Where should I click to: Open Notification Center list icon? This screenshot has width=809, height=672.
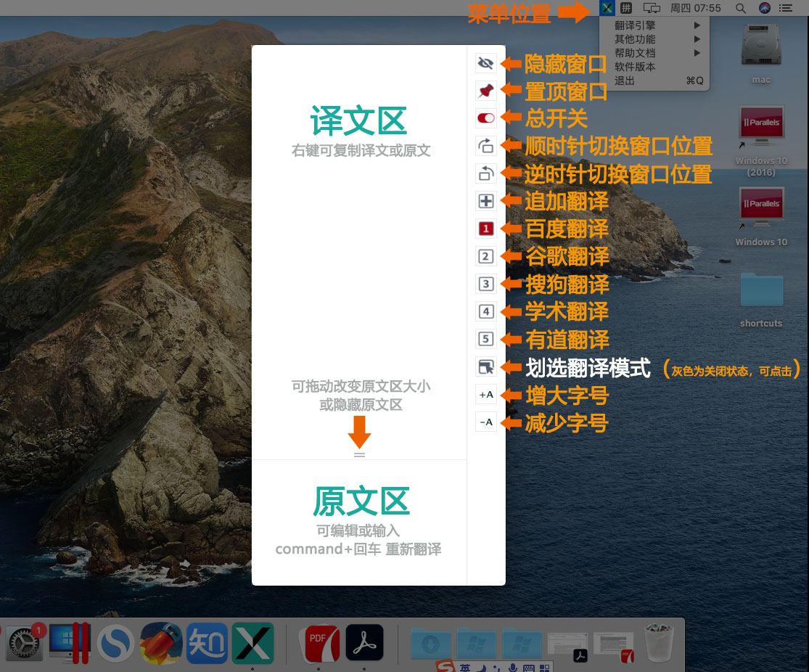[x=786, y=8]
